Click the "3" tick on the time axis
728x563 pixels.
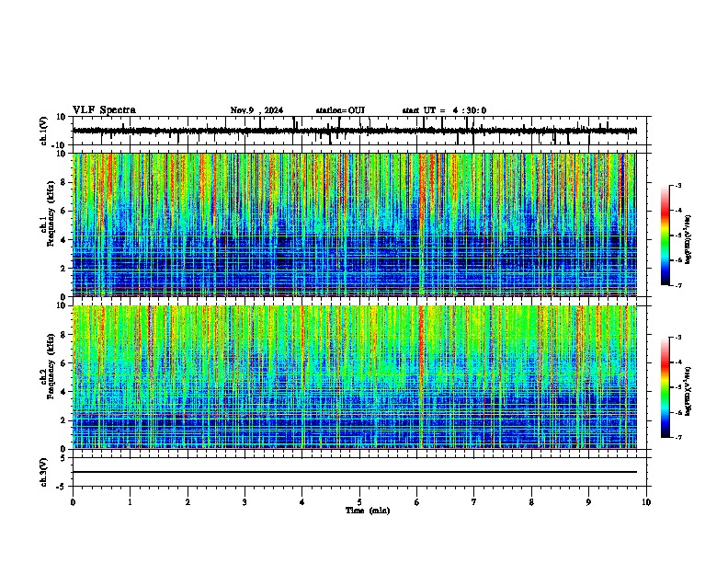tap(245, 502)
